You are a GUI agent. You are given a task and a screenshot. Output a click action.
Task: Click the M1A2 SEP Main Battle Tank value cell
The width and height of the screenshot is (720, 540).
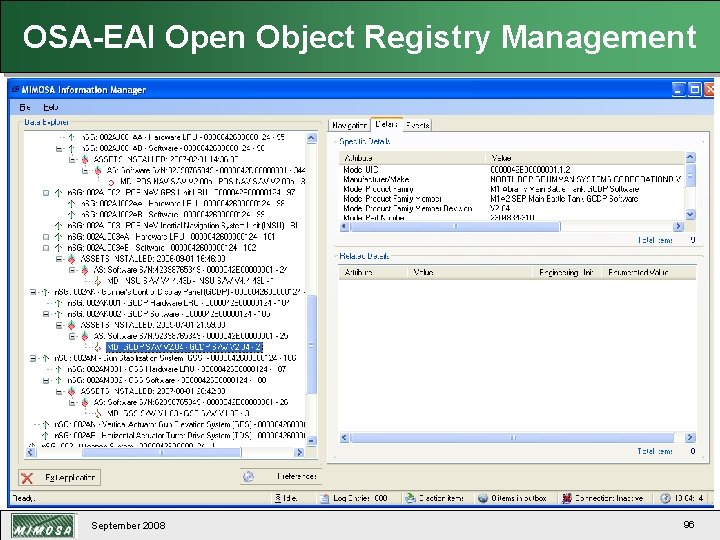(564, 199)
